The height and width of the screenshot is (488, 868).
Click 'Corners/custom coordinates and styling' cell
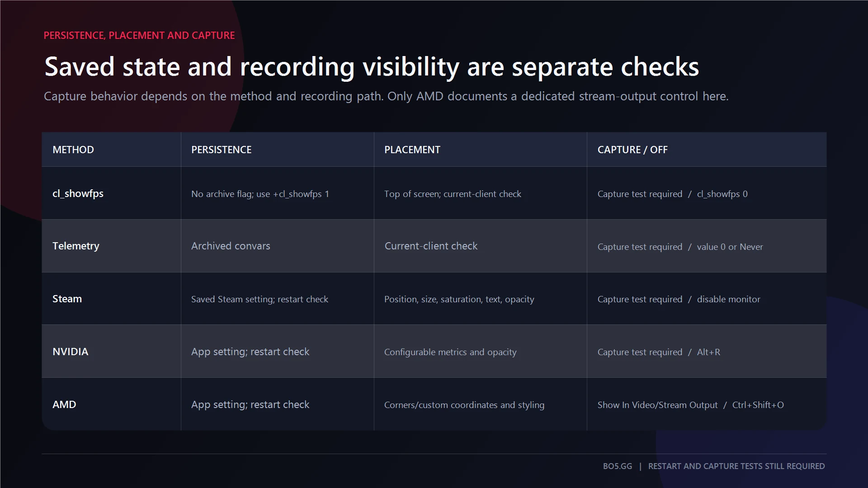464,405
